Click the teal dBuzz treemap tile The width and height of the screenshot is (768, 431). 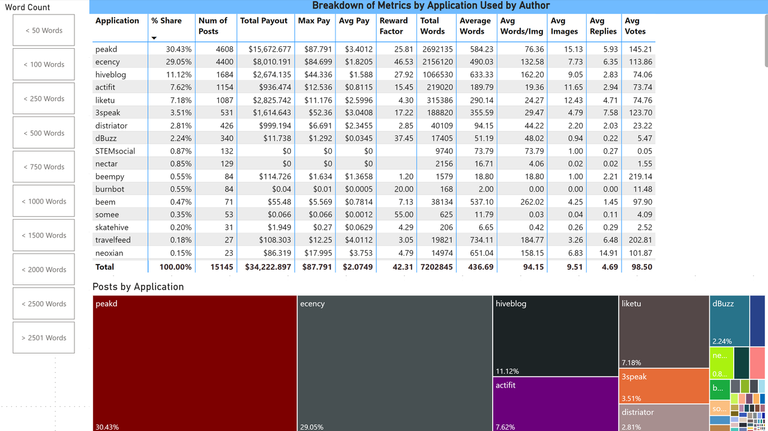(729, 321)
